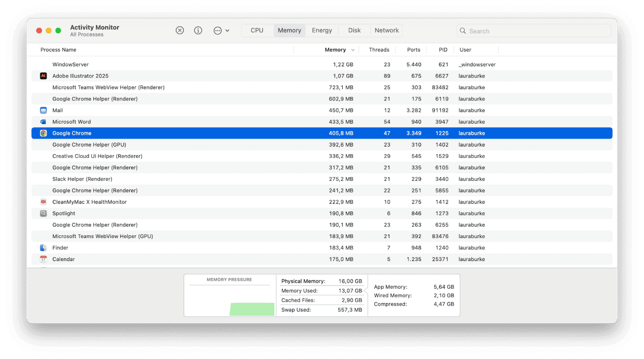Click inside the Search field
The height and width of the screenshot is (359, 644).
533,30
